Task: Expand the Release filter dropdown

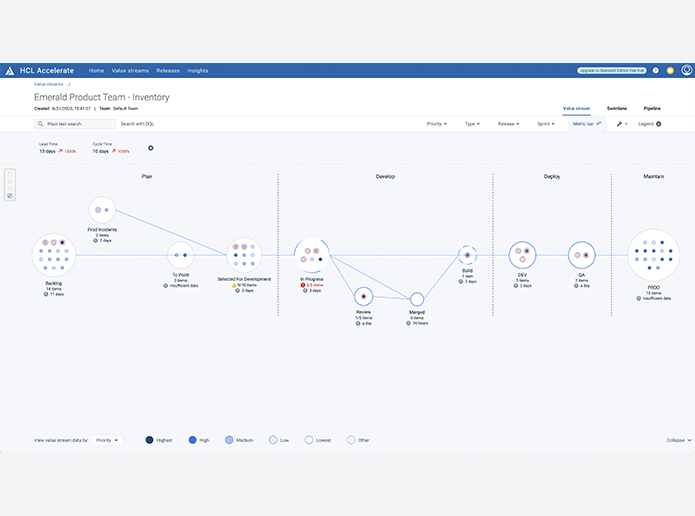Action: tap(511, 124)
